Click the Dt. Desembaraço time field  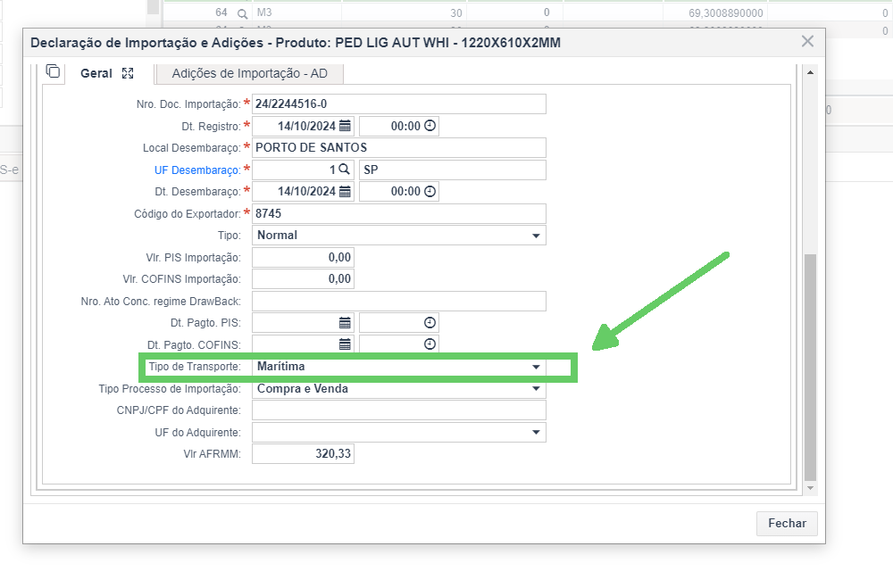(x=398, y=191)
